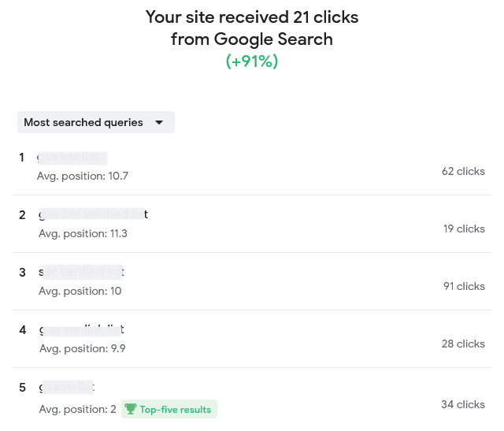Open the first ranked query title

(72, 158)
